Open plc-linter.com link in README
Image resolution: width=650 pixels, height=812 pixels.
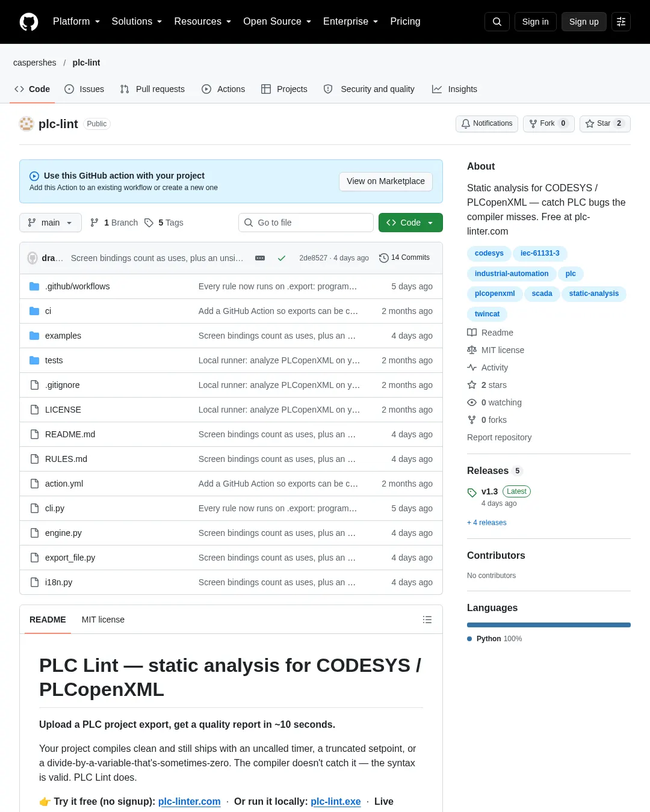click(x=189, y=801)
